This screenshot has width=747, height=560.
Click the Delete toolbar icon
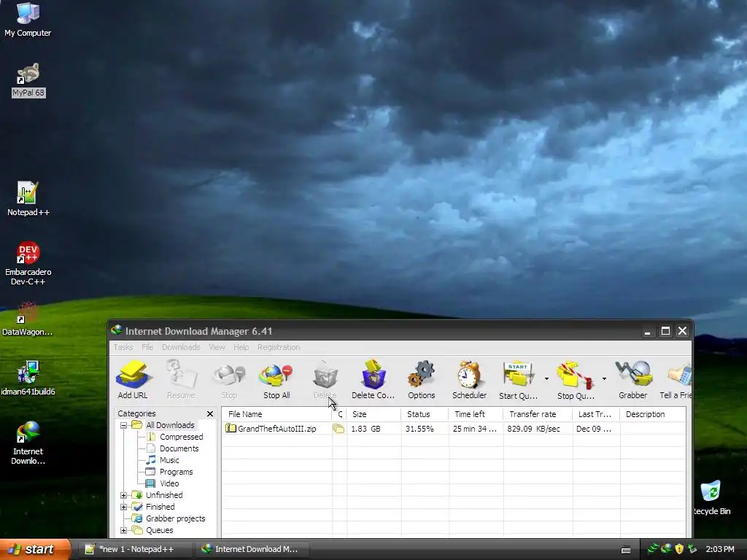point(325,379)
